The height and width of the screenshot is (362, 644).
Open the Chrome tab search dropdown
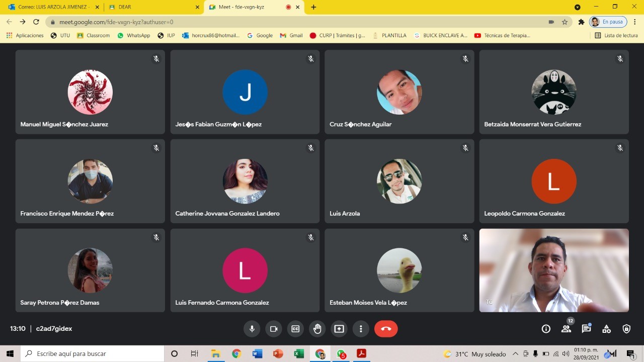577,7
